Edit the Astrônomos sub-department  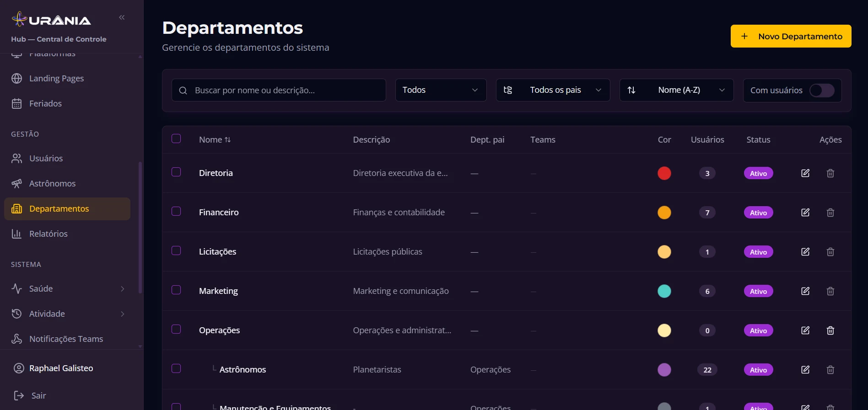pos(805,370)
